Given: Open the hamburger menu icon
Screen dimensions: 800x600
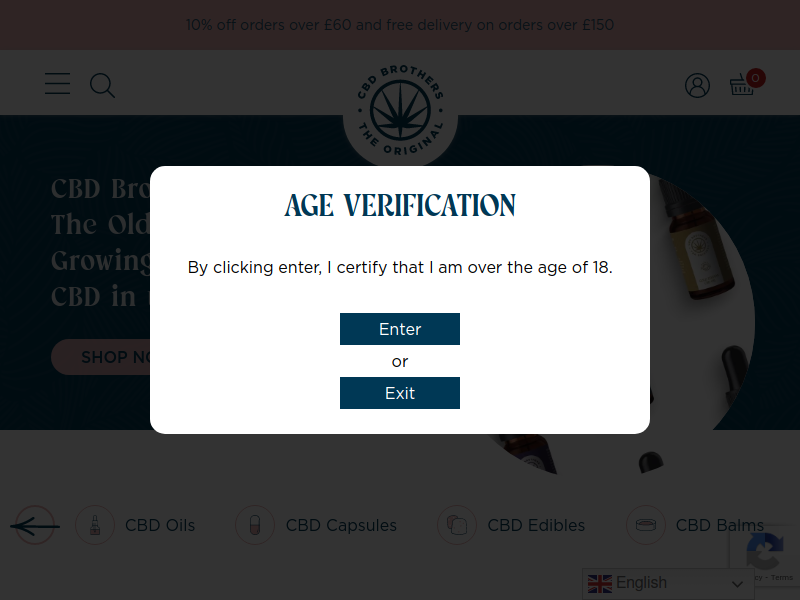Looking at the screenshot, I should click(x=58, y=84).
